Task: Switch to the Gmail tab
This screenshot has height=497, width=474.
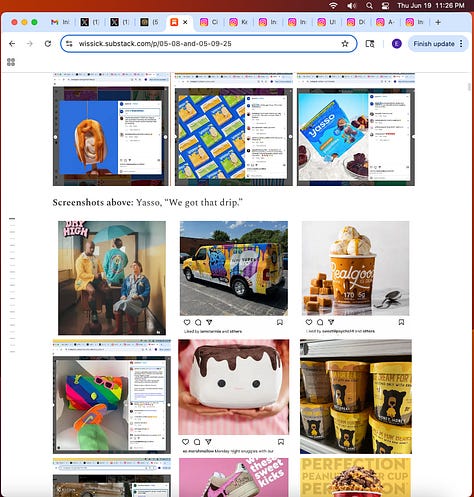Action: [x=60, y=22]
